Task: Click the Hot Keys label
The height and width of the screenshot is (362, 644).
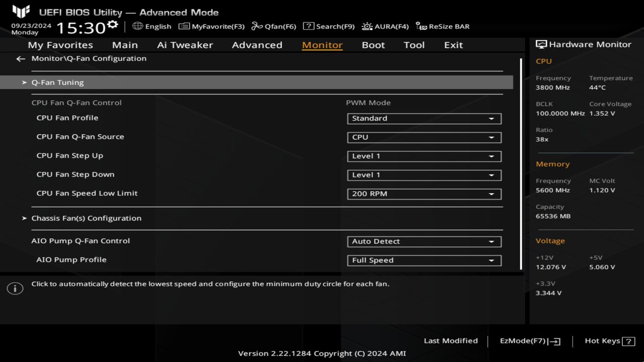Action: 602,341
